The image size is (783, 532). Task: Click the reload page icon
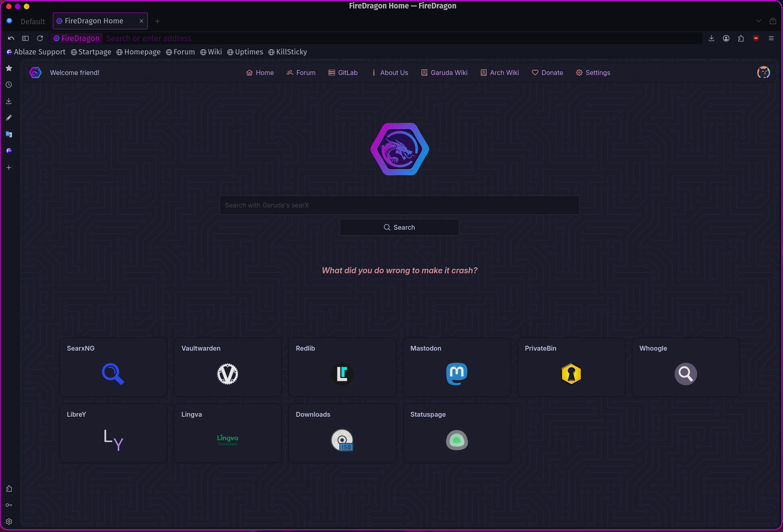click(40, 38)
